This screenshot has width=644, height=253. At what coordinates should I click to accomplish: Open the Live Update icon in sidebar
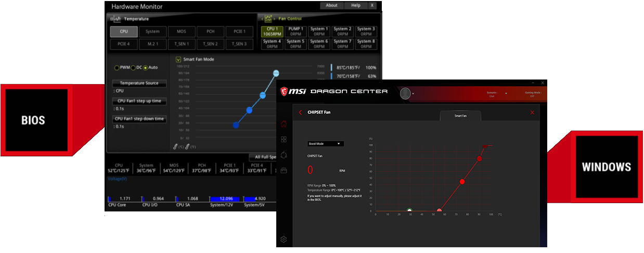[284, 155]
